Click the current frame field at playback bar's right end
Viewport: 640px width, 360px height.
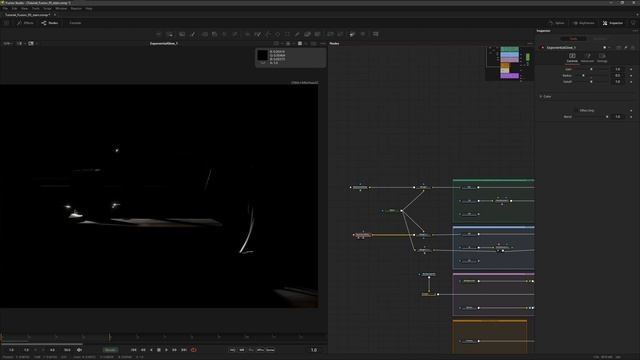(x=314, y=350)
